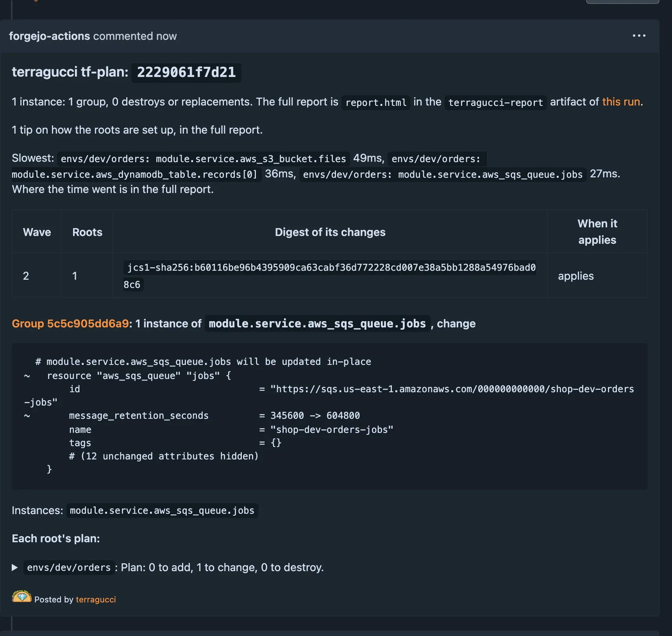Click the 'Digest of its changes' header

(330, 232)
